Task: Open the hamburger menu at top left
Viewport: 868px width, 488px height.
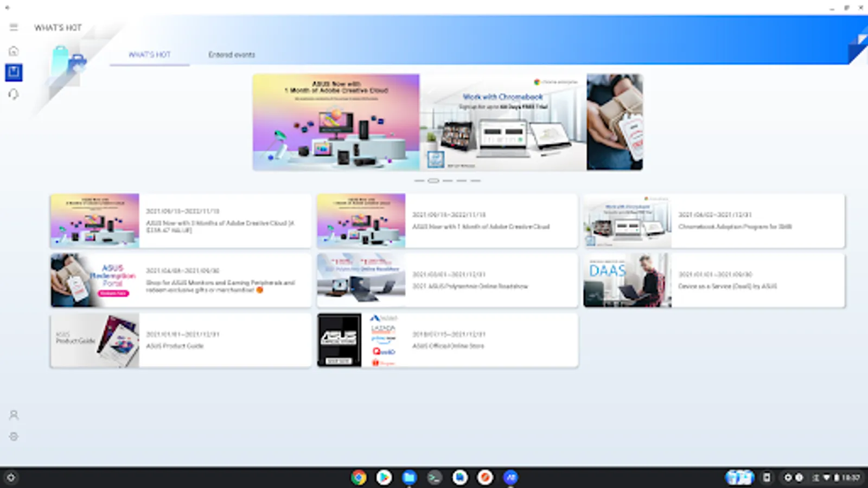Action: (x=14, y=27)
